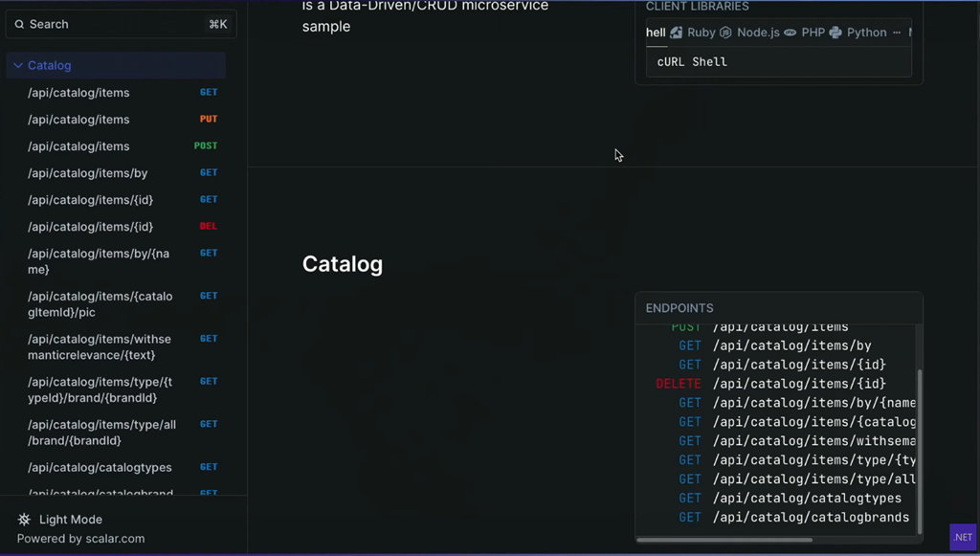Click the .NET badge in bottom corner

(x=962, y=537)
